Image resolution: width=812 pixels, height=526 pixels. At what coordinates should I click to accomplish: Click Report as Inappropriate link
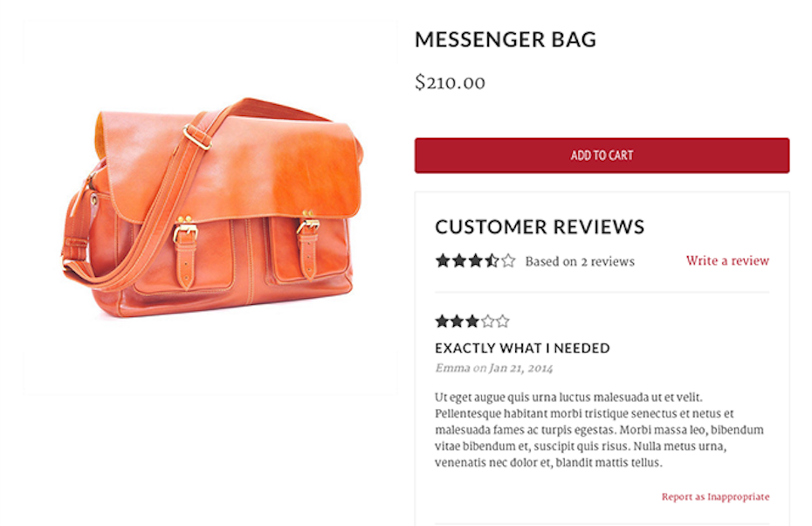[x=715, y=496]
